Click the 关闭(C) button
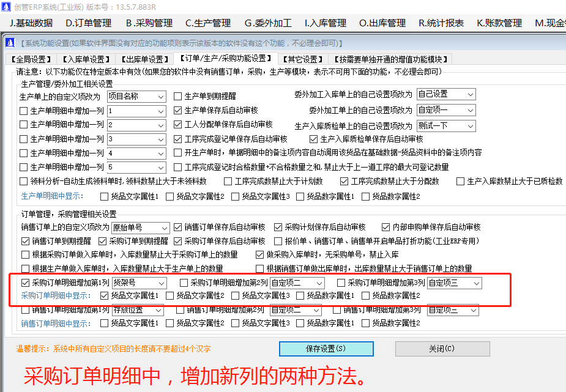The image size is (566, 392). pos(442,349)
